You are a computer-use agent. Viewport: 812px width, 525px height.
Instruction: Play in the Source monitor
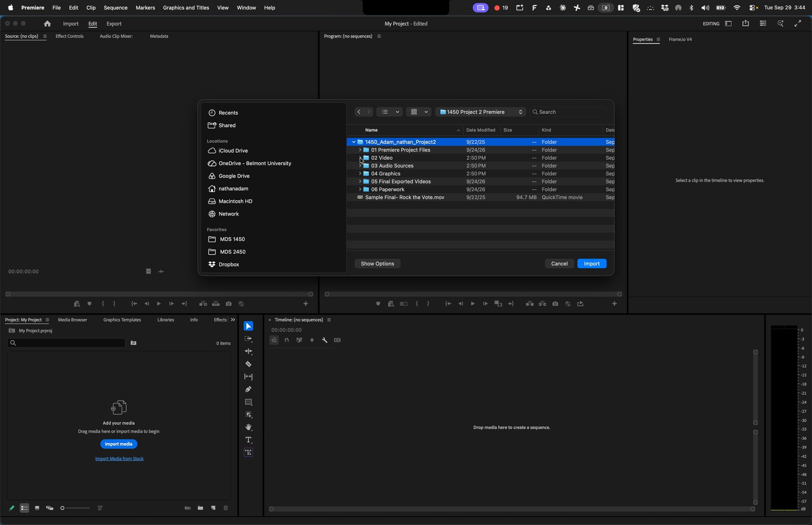pos(159,304)
